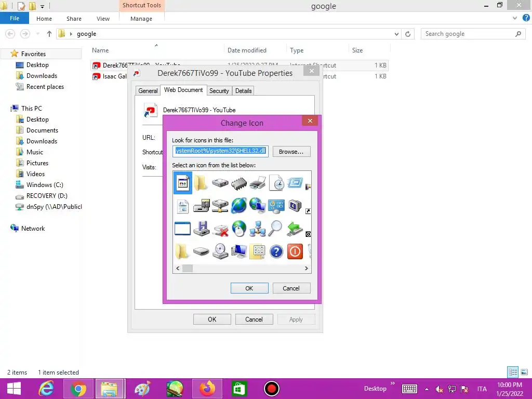Click the icon file path text field
532x399 pixels.
[220, 151]
